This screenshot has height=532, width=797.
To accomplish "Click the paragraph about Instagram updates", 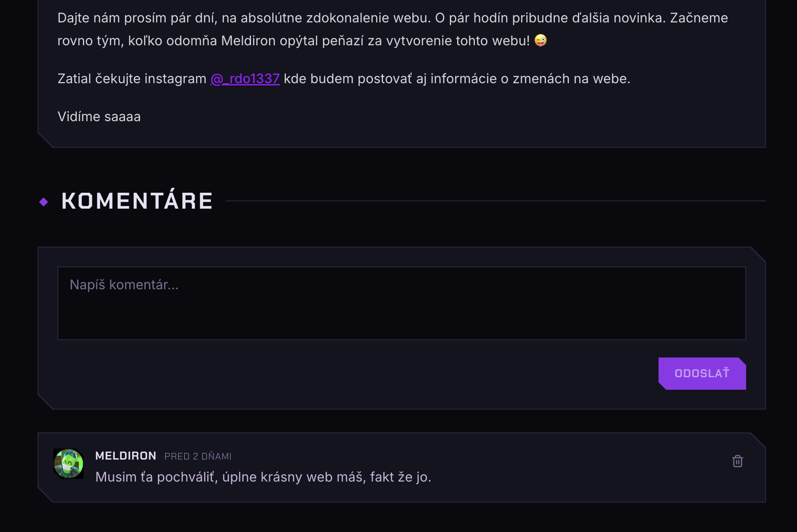I will click(345, 78).
